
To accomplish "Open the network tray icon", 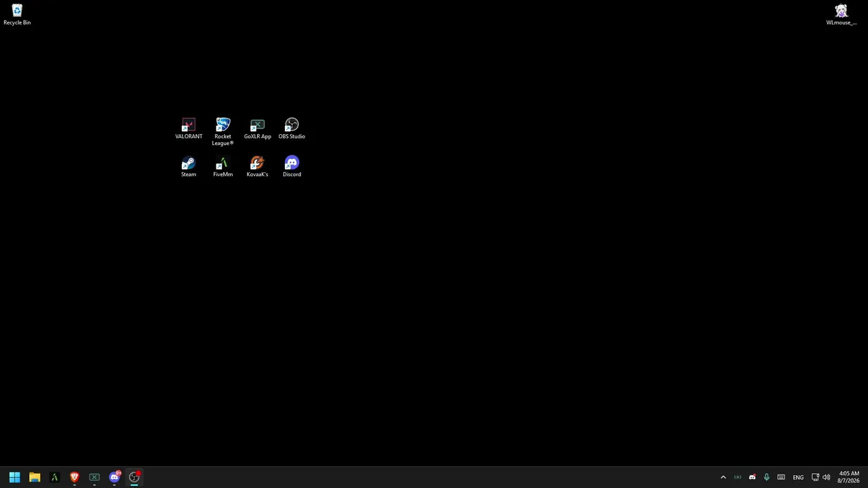I will pyautogui.click(x=815, y=477).
